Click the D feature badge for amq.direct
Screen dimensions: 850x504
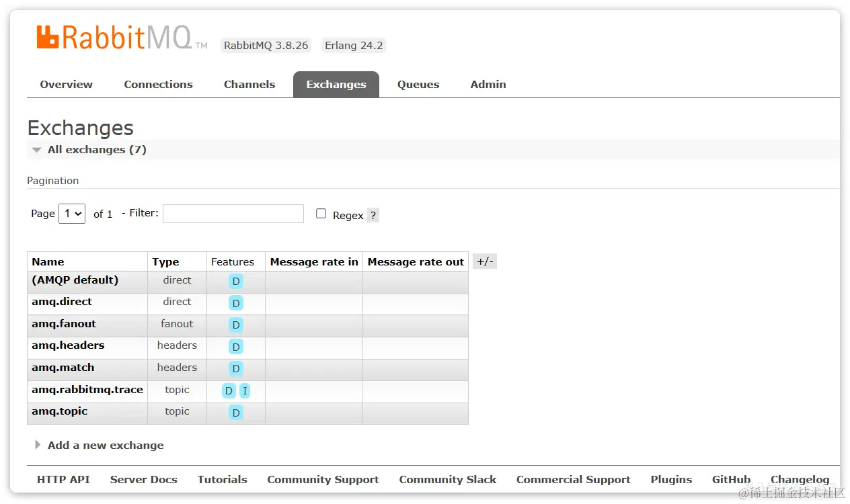[236, 303]
